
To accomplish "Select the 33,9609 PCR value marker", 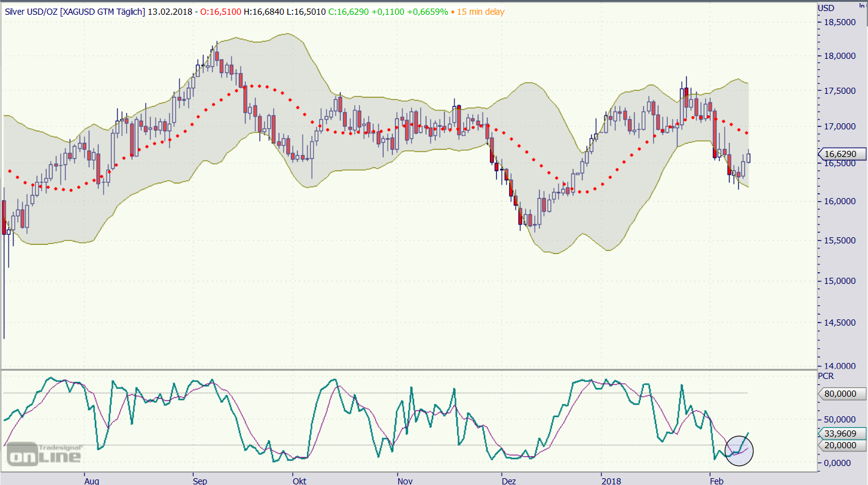I will 841,433.
